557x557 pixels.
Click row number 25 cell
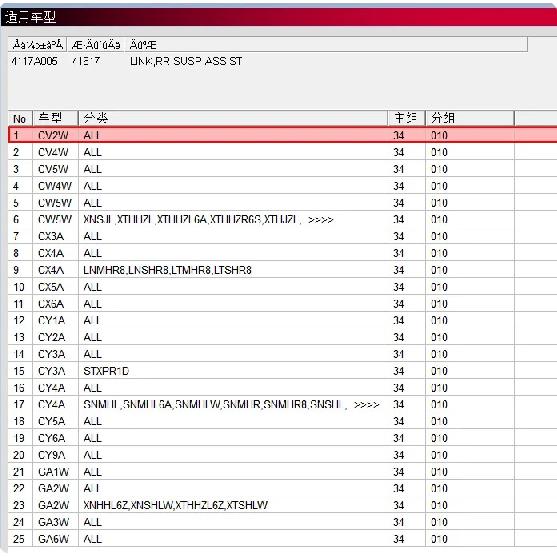tap(19, 539)
